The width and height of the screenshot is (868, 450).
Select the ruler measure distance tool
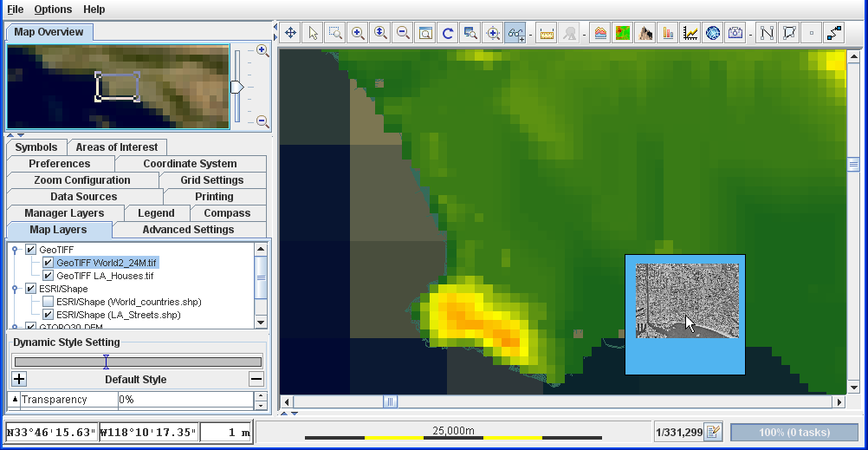(546, 33)
